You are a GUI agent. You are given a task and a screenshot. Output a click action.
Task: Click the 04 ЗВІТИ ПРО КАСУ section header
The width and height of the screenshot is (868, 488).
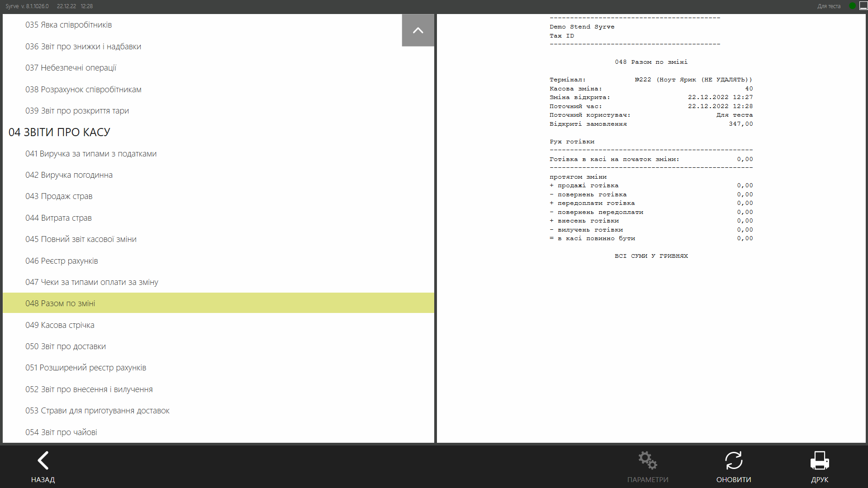(x=59, y=132)
